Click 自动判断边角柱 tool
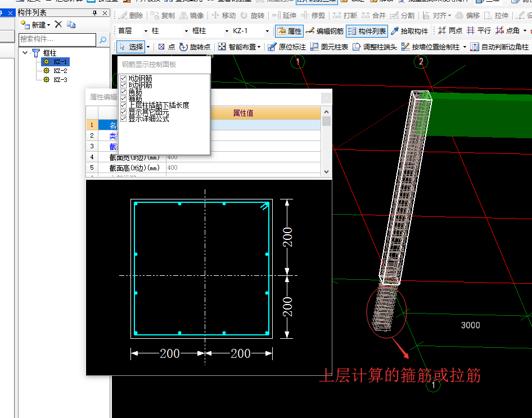The height and width of the screenshot is (418, 532). pyautogui.click(x=499, y=47)
